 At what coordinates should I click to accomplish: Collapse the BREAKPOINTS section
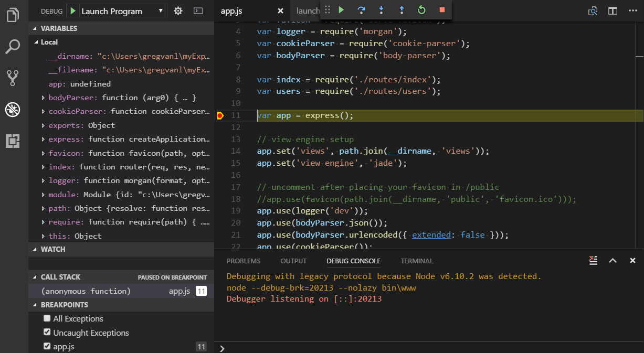pyautogui.click(x=121, y=305)
